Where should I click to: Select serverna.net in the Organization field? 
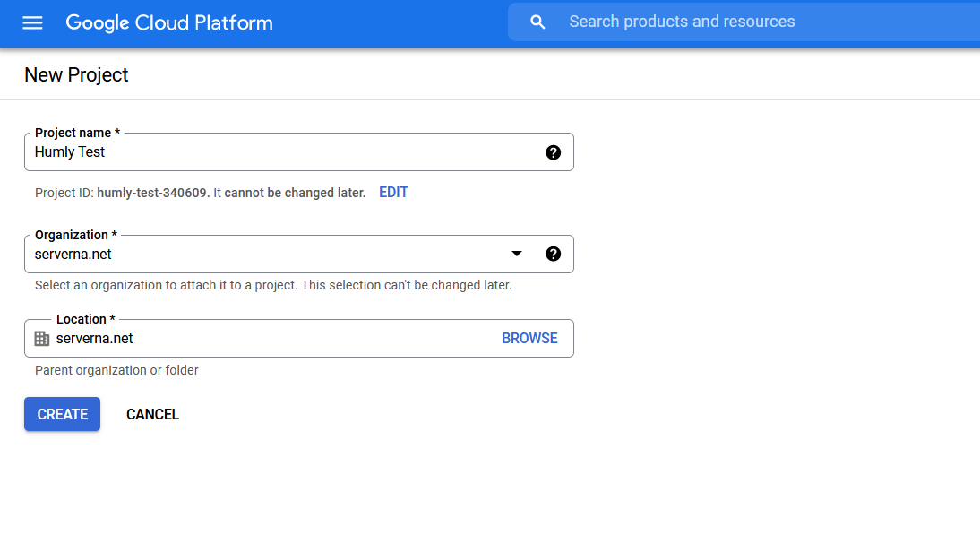pos(73,254)
